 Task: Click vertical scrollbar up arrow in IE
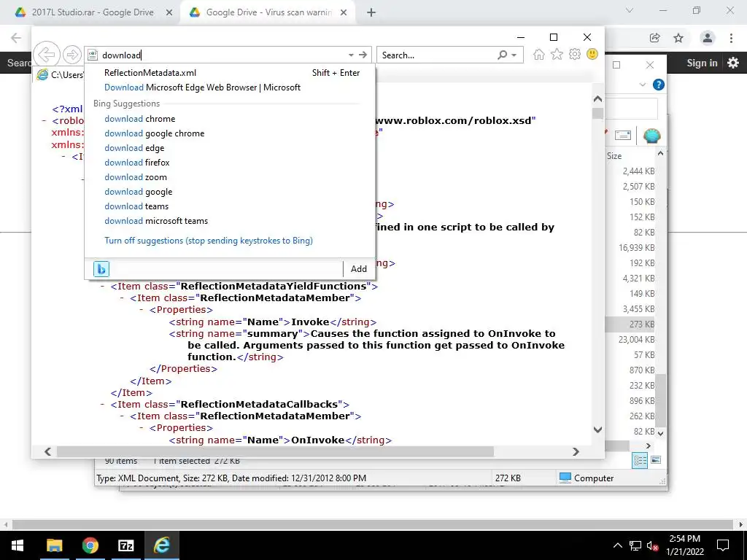(598, 99)
